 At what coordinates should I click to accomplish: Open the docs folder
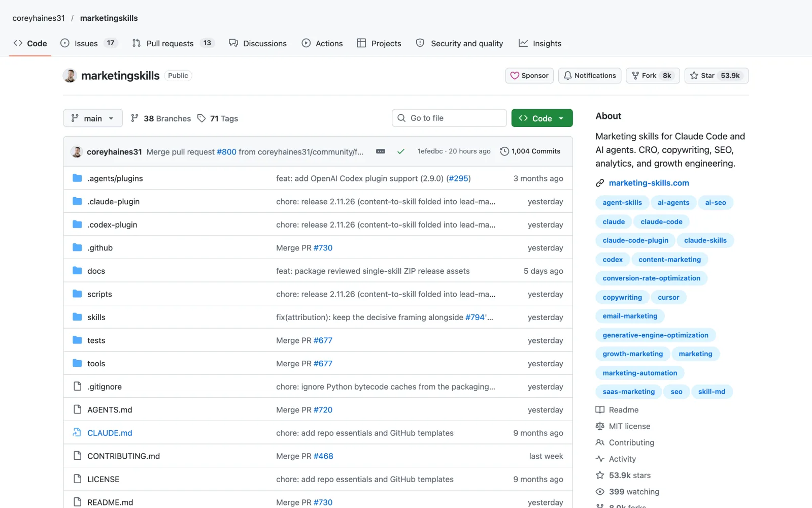96,271
